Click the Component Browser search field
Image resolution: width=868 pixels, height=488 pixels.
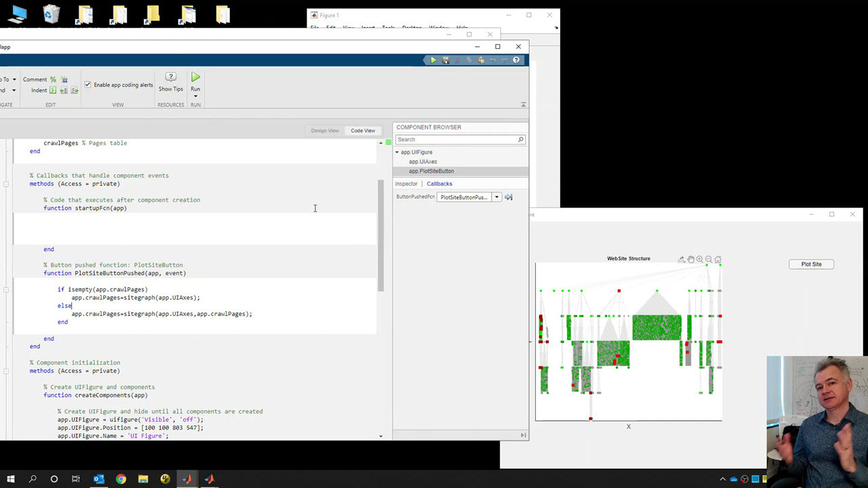[x=456, y=140]
